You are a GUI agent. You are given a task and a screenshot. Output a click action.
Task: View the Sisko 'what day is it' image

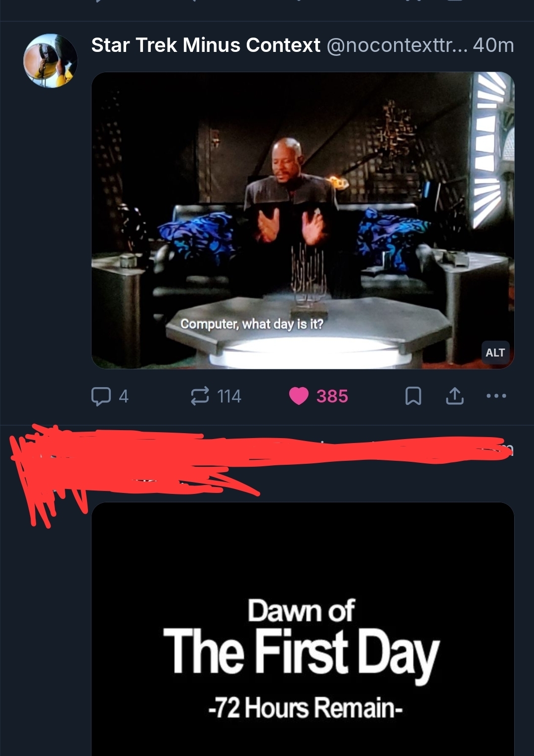click(303, 221)
